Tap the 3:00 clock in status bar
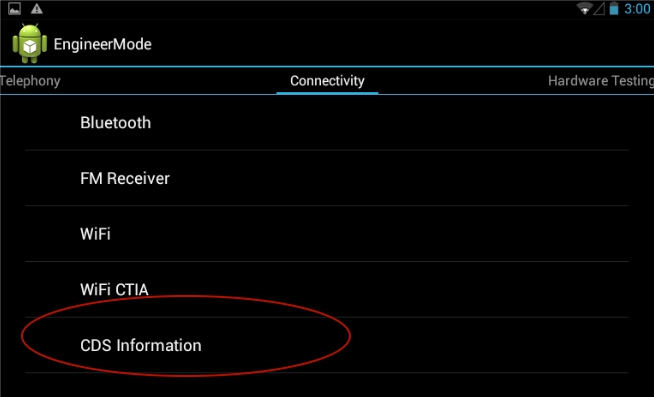This screenshot has width=654, height=397. pyautogui.click(x=637, y=9)
